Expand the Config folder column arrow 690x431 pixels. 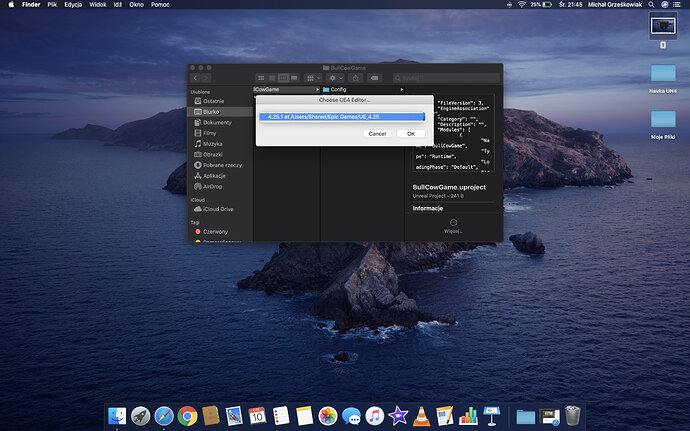coord(400,89)
